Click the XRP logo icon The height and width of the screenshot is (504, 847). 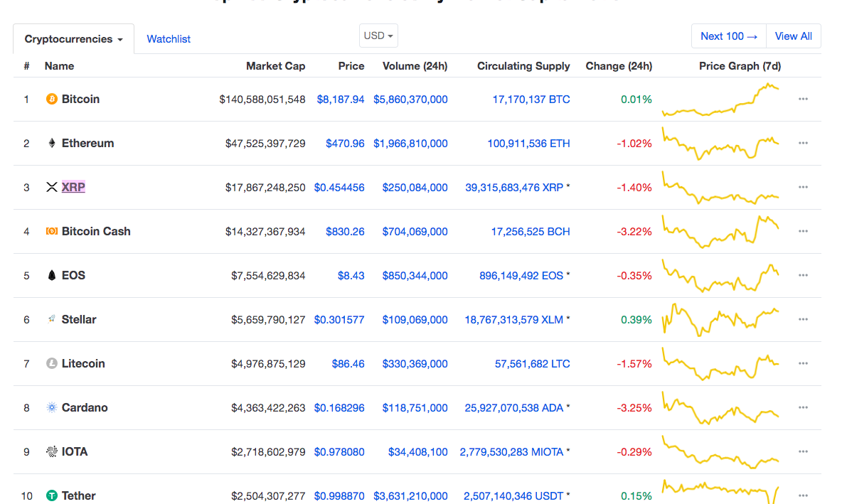(x=52, y=187)
